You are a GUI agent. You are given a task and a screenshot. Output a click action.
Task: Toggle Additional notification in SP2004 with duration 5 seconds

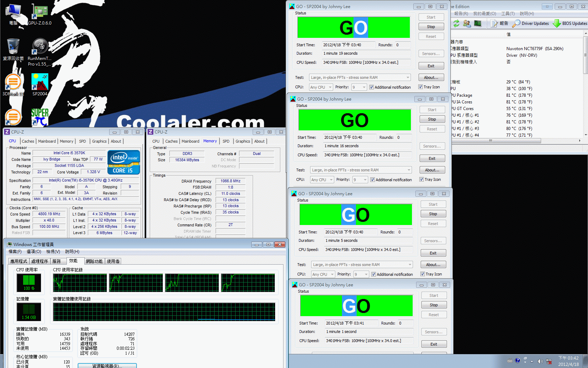coord(392,274)
